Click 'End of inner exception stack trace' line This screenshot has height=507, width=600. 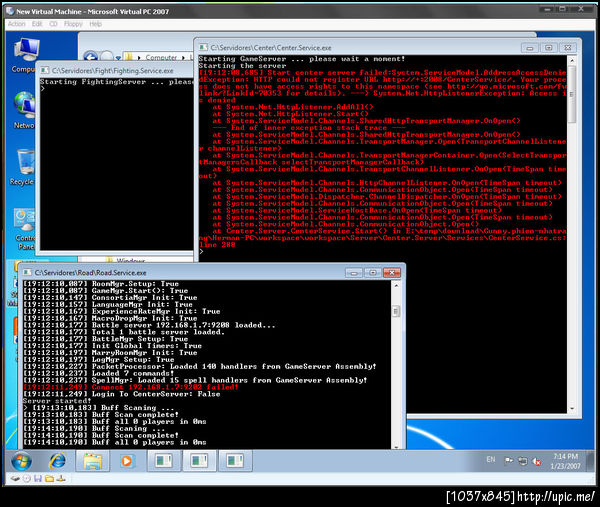pos(309,127)
